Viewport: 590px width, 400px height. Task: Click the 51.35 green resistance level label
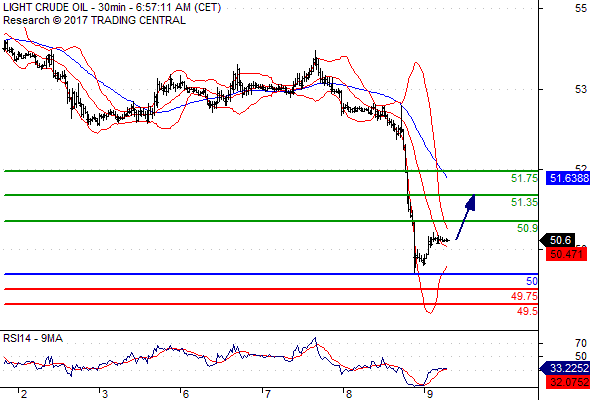click(524, 202)
